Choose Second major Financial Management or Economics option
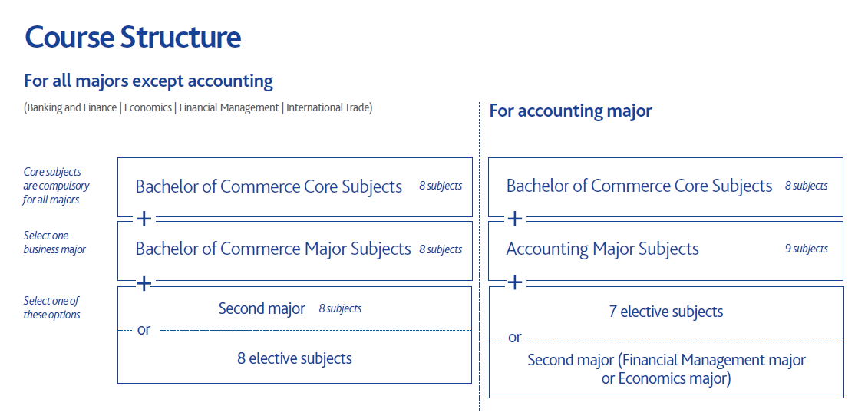The width and height of the screenshot is (868, 419). pos(666,369)
